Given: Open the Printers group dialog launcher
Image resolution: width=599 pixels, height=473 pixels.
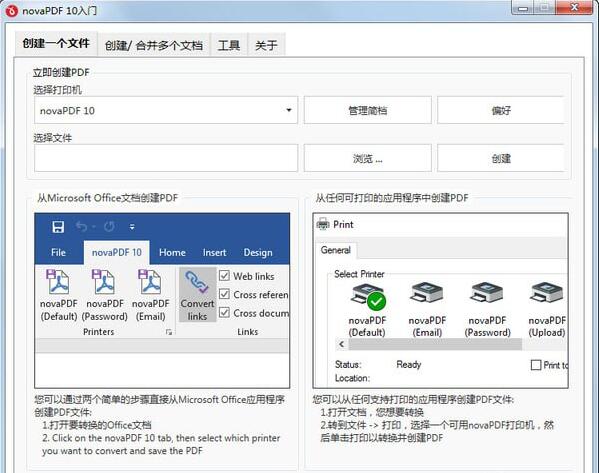Looking at the screenshot, I should (169, 332).
